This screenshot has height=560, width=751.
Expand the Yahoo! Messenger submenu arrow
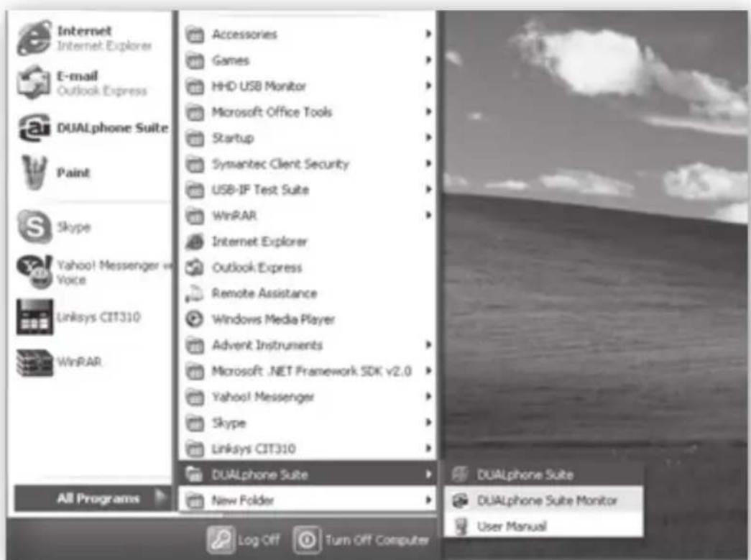pos(428,396)
